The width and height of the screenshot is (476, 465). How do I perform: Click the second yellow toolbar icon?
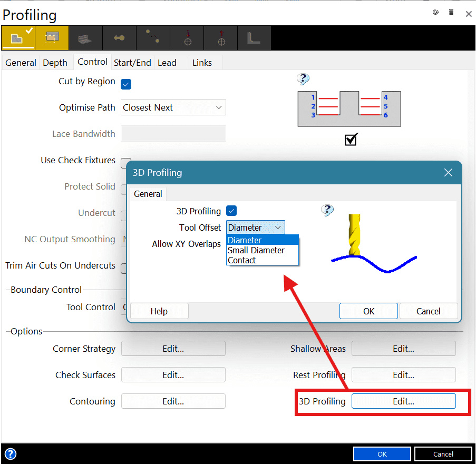click(51, 38)
